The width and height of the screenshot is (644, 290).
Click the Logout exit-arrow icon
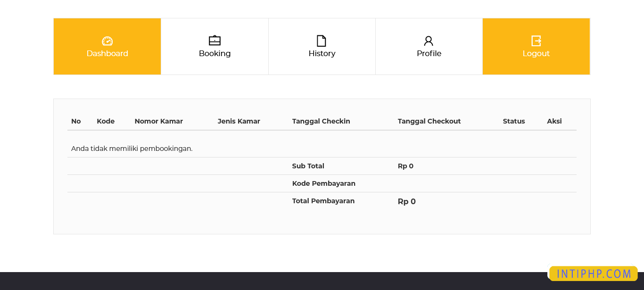click(536, 41)
